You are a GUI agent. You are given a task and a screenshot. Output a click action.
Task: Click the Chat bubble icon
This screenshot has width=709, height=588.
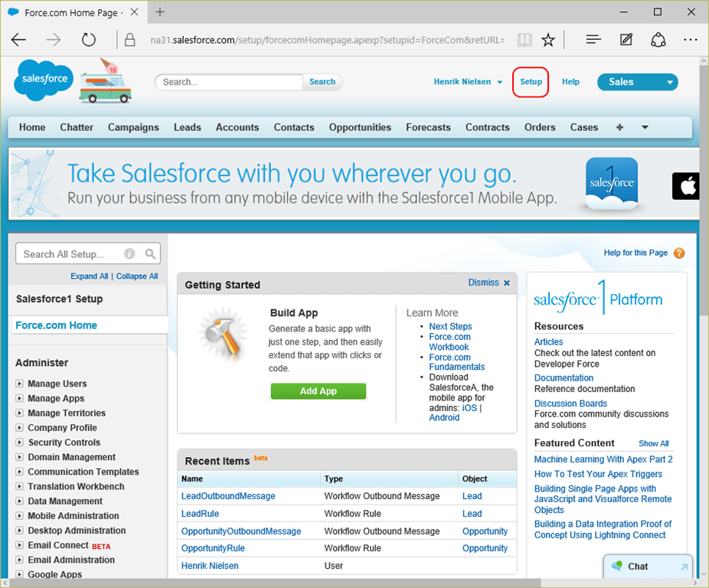(617, 566)
